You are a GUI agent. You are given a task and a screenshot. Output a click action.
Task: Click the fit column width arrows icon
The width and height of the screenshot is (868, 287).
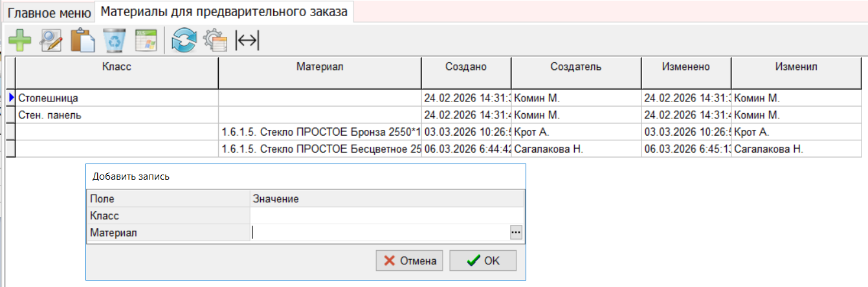(247, 41)
